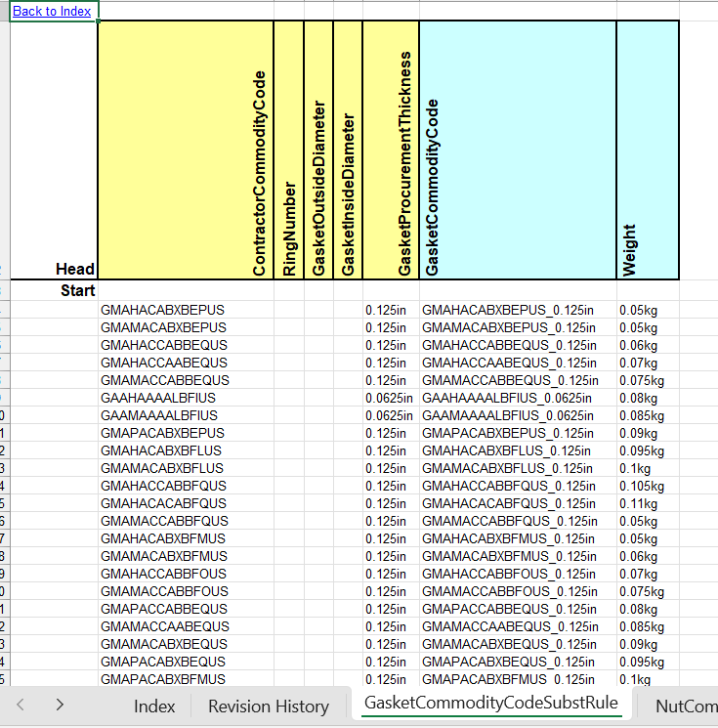The width and height of the screenshot is (718, 728).
Task: Select weight 0.09kg in GMAPACABXBEPUS row
Action: [x=648, y=433]
